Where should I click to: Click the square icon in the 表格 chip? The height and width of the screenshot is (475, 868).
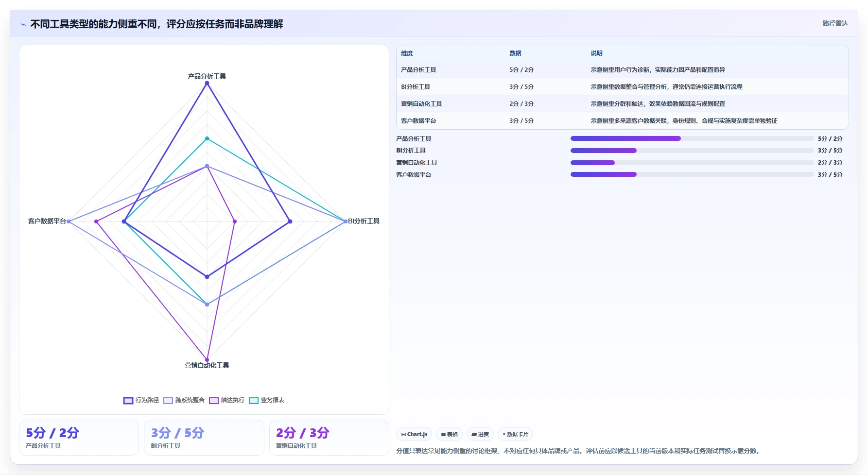click(443, 435)
